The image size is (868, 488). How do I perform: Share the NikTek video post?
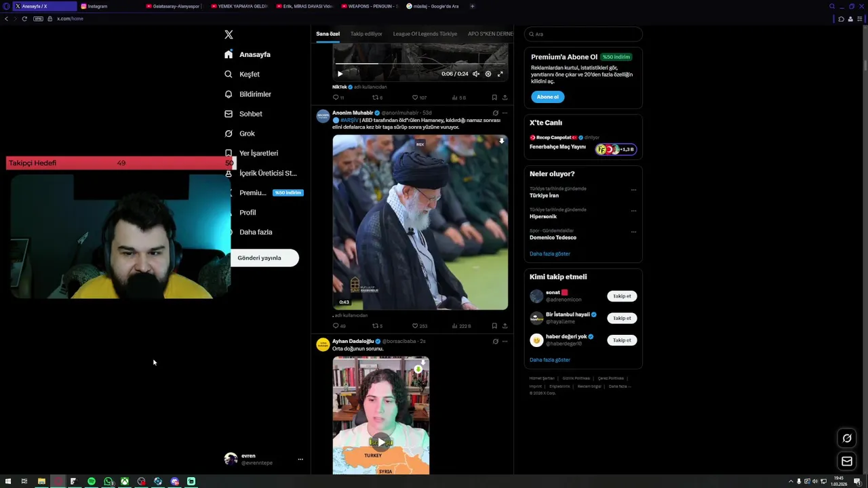[505, 98]
